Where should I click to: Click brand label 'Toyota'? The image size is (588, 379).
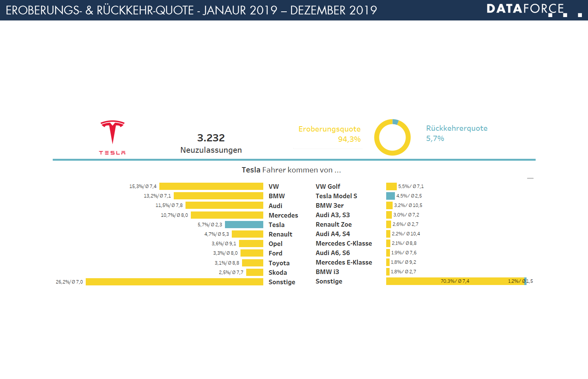[x=279, y=263]
